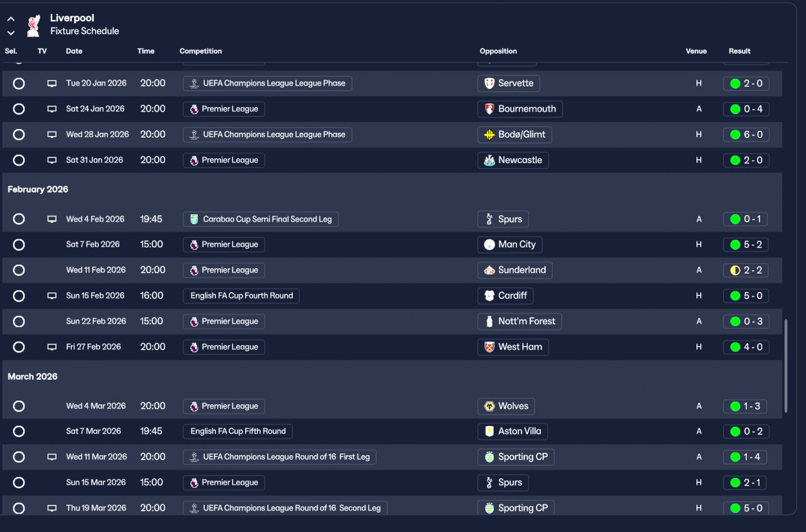Click the Servette club crest
806x532 pixels.
pos(489,83)
